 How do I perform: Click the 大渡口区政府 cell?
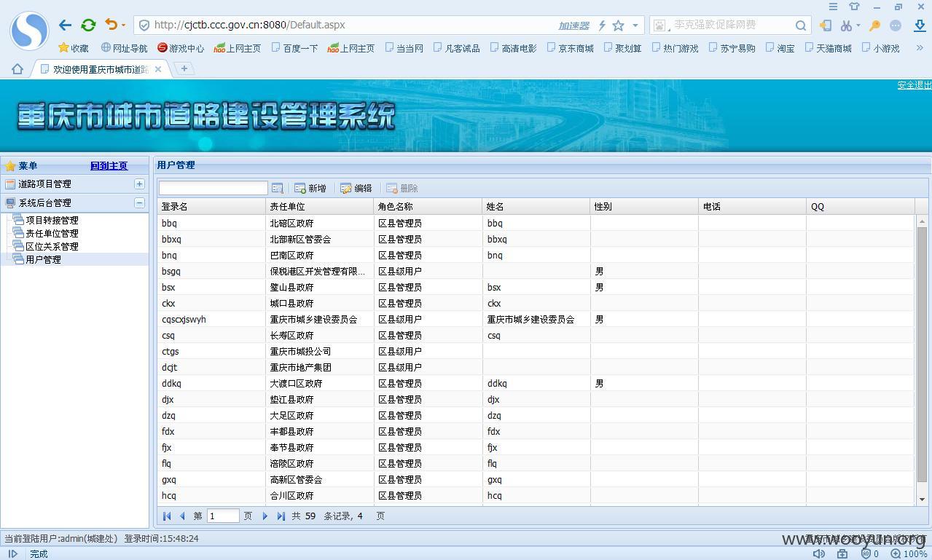coord(320,383)
